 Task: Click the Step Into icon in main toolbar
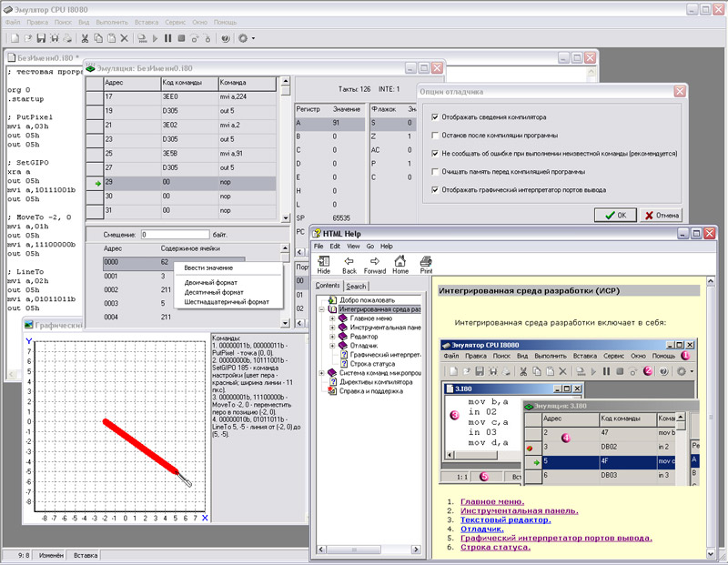[x=207, y=38]
